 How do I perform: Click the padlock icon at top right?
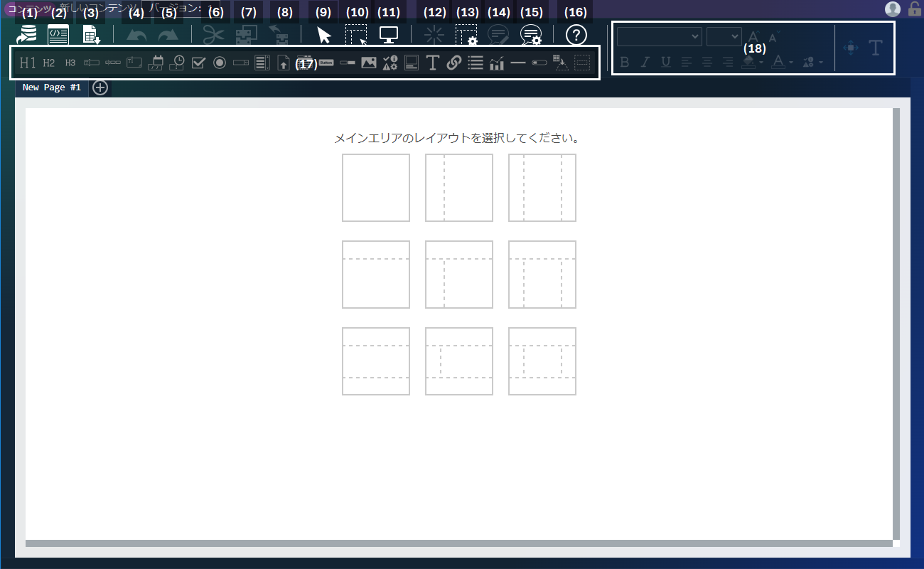coord(915,9)
